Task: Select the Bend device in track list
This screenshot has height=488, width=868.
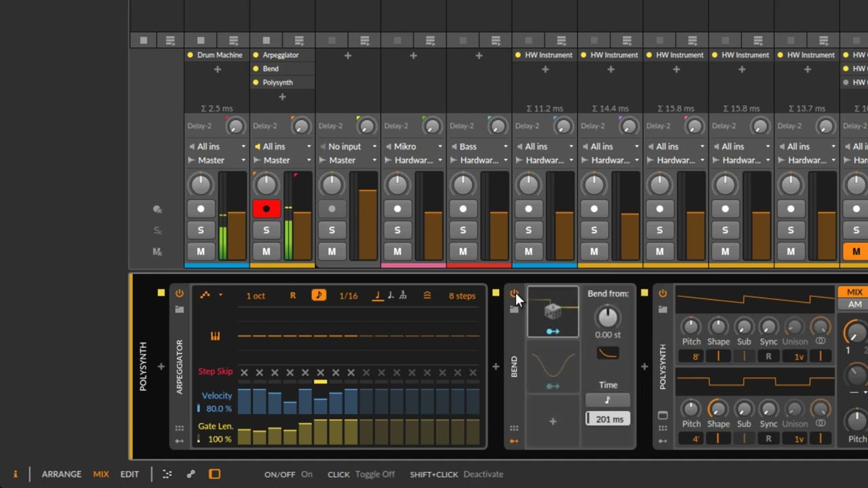Action: pos(282,68)
